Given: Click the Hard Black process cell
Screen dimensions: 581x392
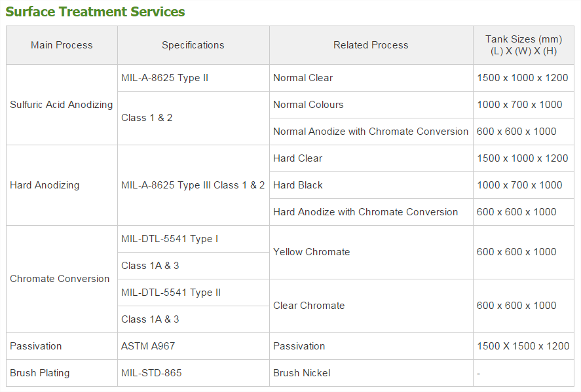Looking at the screenshot, I should pos(371,185).
